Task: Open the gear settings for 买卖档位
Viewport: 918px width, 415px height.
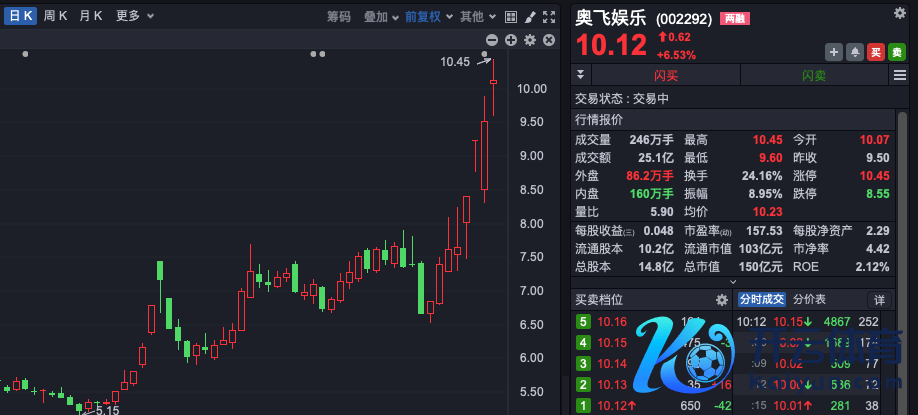Action: pyautogui.click(x=722, y=299)
